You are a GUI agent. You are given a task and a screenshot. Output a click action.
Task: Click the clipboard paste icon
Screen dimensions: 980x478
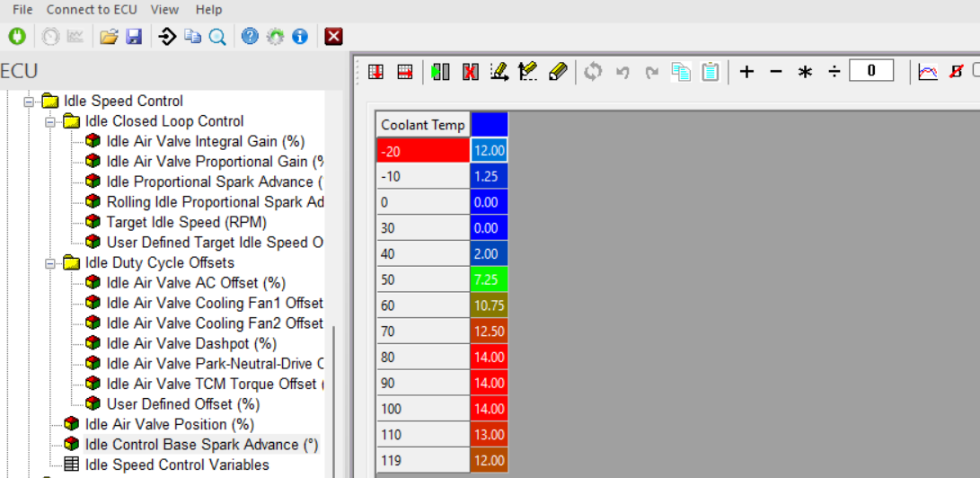tap(710, 72)
